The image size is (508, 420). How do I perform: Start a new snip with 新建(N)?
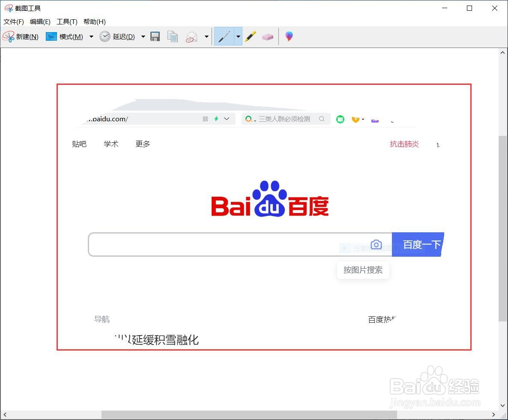tap(21, 36)
